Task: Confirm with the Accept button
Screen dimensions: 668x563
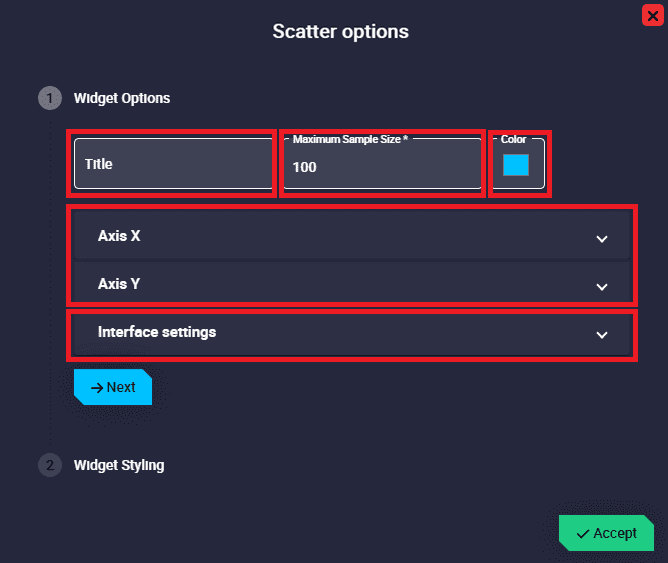Action: pyautogui.click(x=607, y=533)
